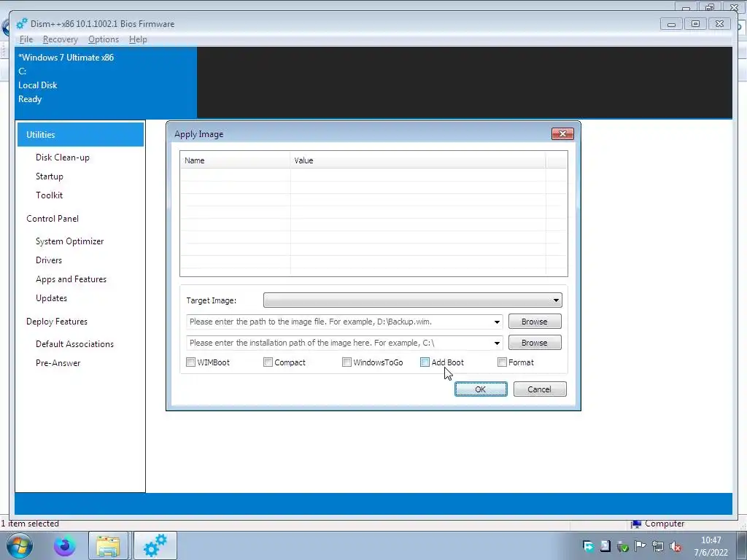747x560 pixels.
Task: Open Apps and Features in sidebar
Action: point(71,279)
